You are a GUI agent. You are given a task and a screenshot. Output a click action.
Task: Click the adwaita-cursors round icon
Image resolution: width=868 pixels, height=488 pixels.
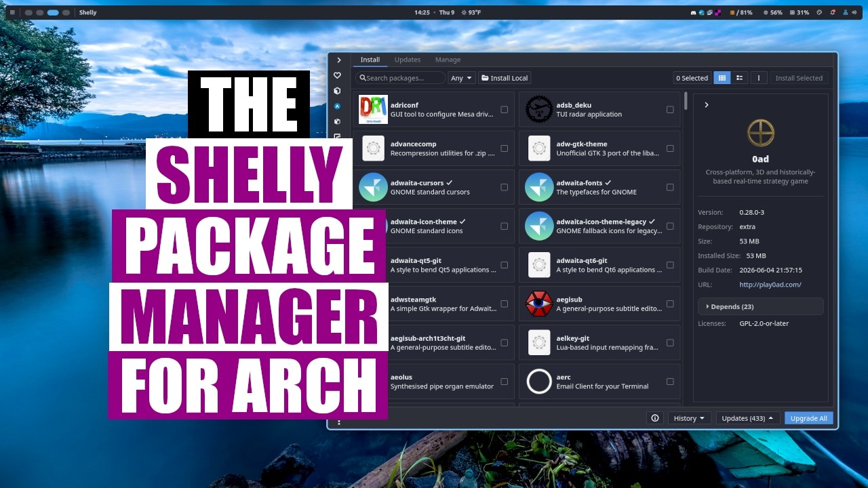[x=373, y=187]
